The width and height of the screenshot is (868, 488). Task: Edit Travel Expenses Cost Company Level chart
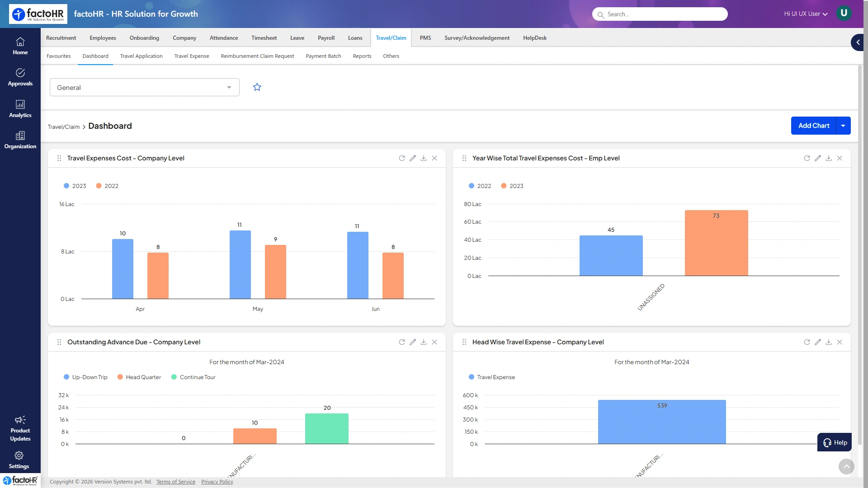coord(413,158)
